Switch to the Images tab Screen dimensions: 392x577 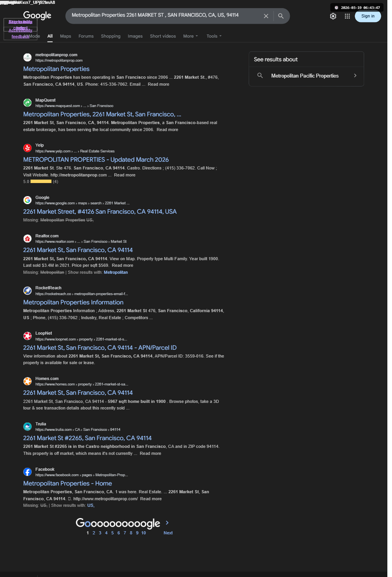pyautogui.click(x=135, y=36)
